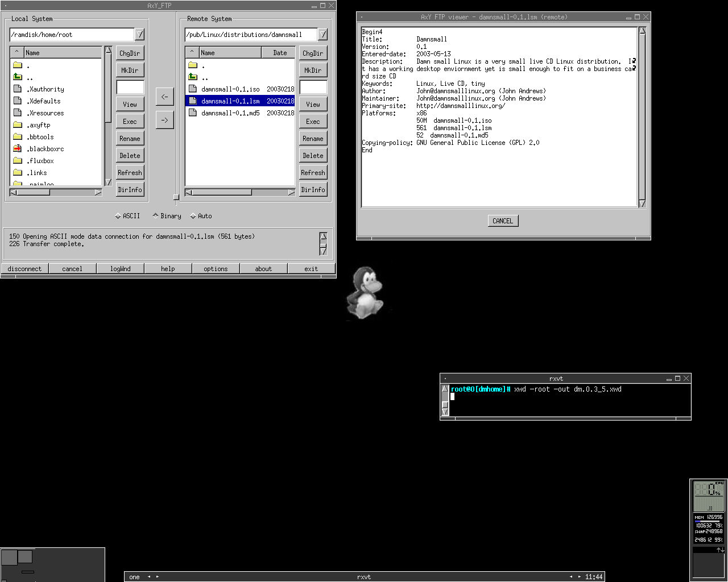Click local Exec button

click(130, 121)
